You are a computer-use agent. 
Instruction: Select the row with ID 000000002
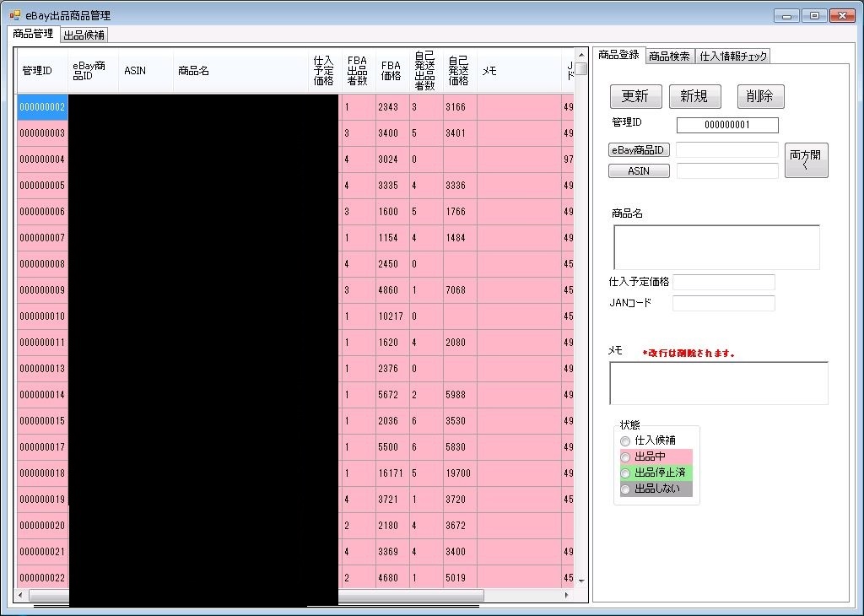tap(295, 107)
